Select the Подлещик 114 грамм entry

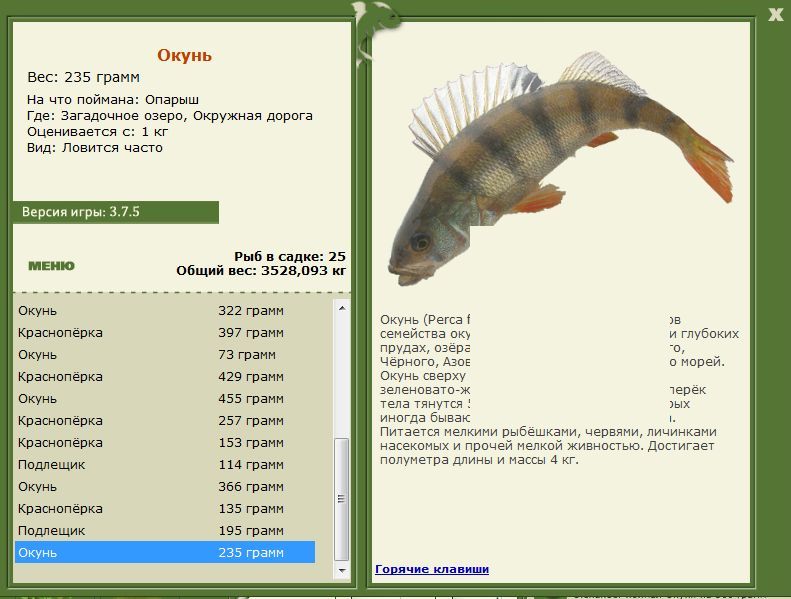point(165,465)
